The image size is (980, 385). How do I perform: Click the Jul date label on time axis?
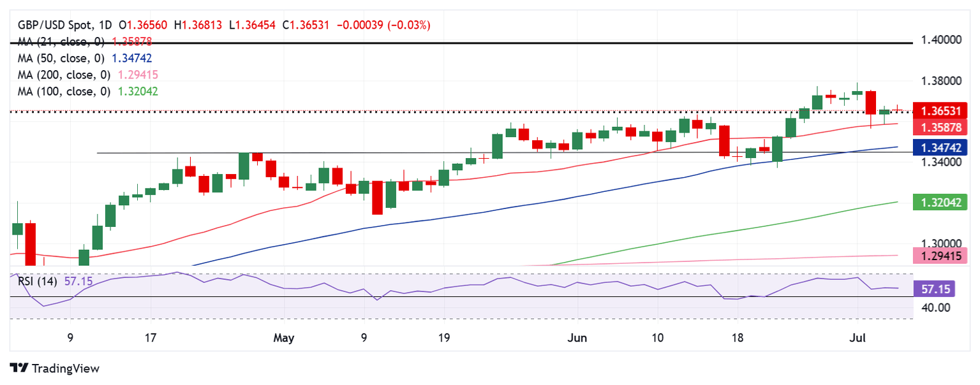point(856,338)
